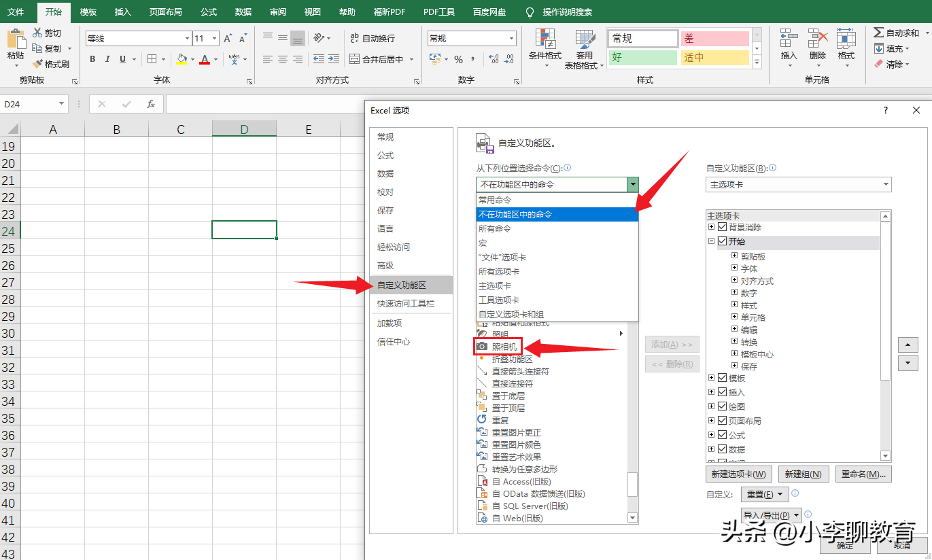Open the number format dropdown 常规
932x560 pixels.
pos(512,39)
